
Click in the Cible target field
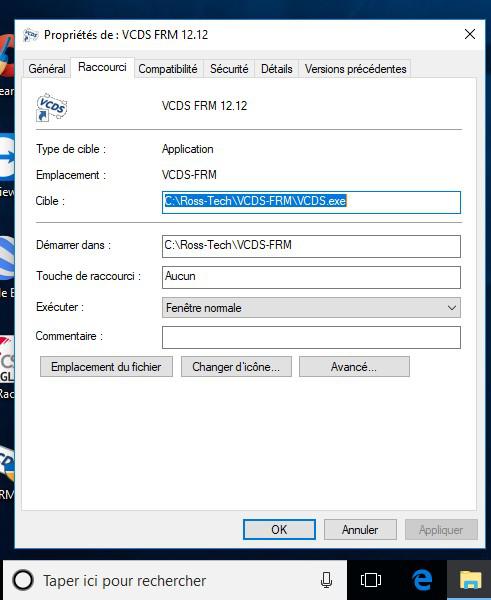point(311,202)
